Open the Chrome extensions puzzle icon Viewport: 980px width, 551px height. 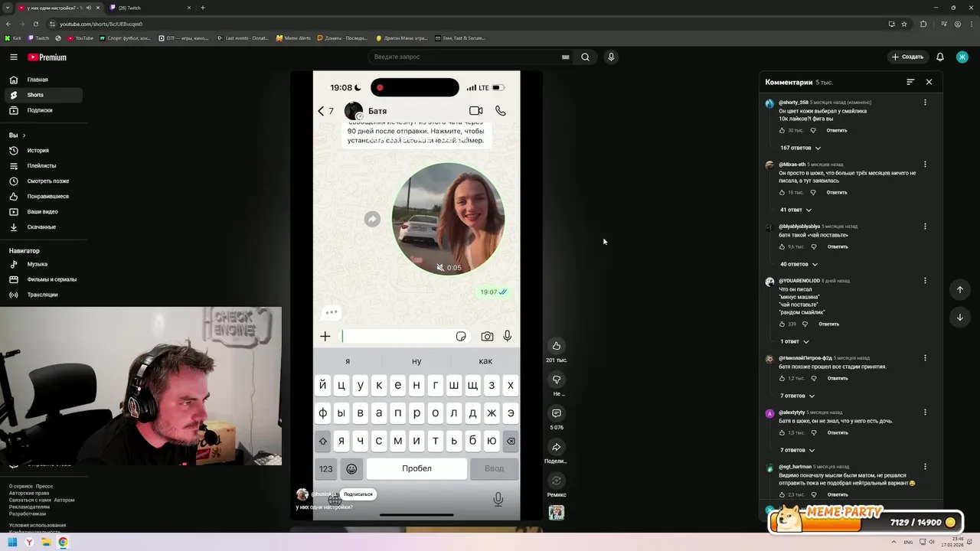pyautogui.click(x=923, y=24)
